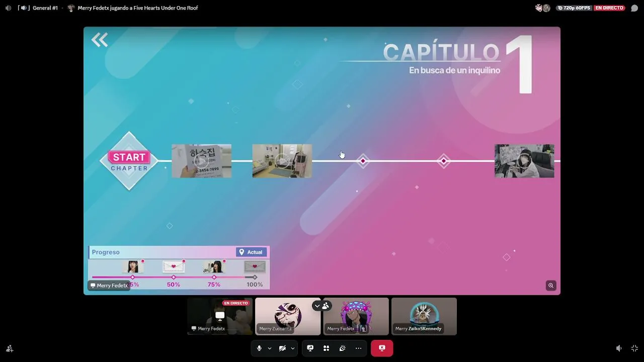Click the invite people icon in the bottom-left

(x=10, y=348)
